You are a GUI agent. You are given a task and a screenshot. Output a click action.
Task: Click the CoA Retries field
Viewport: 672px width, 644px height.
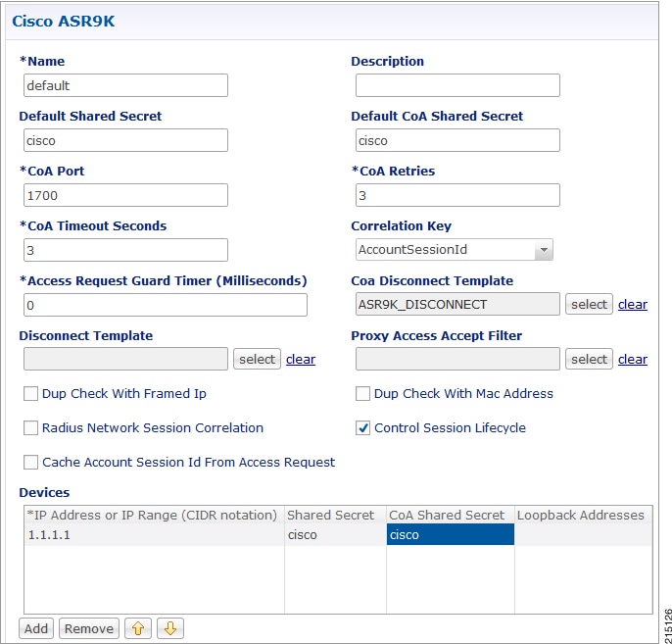click(457, 195)
